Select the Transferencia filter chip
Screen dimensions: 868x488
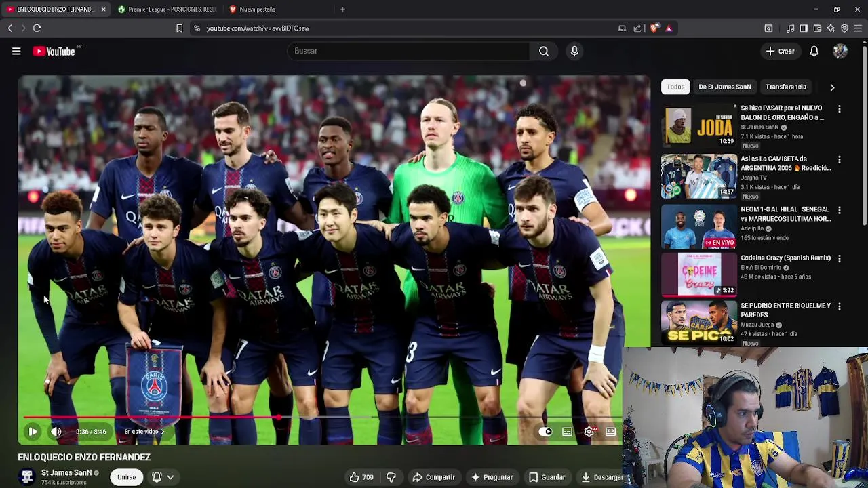coord(786,87)
